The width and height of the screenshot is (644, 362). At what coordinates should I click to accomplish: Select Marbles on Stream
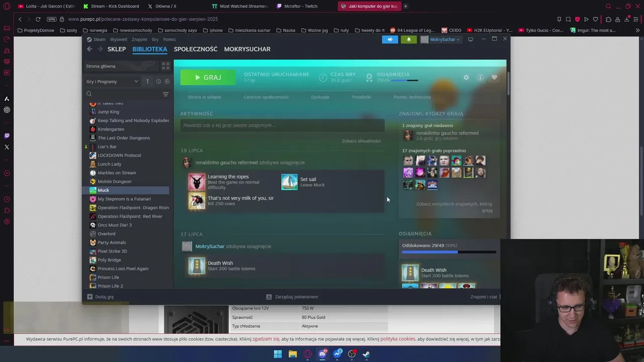pyautogui.click(x=117, y=173)
